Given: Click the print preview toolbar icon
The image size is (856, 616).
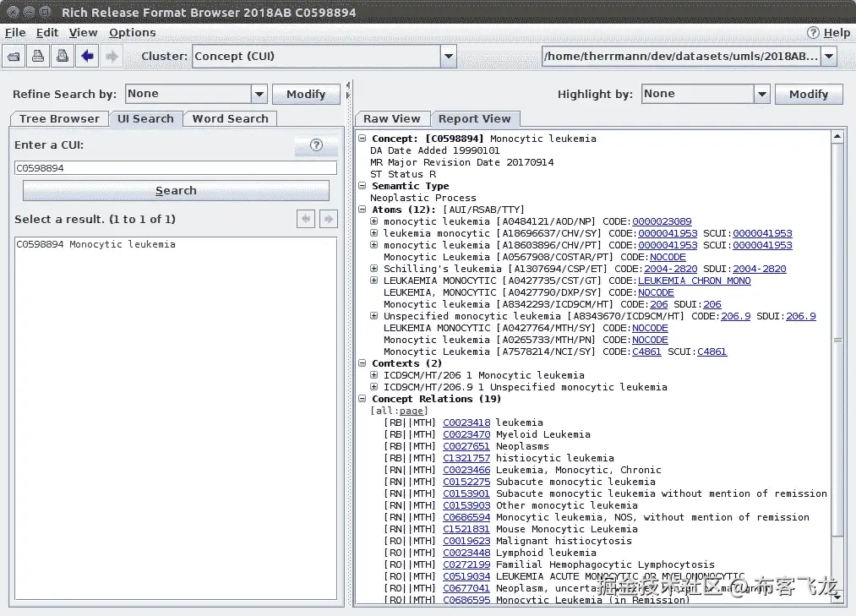Looking at the screenshot, I should 63,57.
